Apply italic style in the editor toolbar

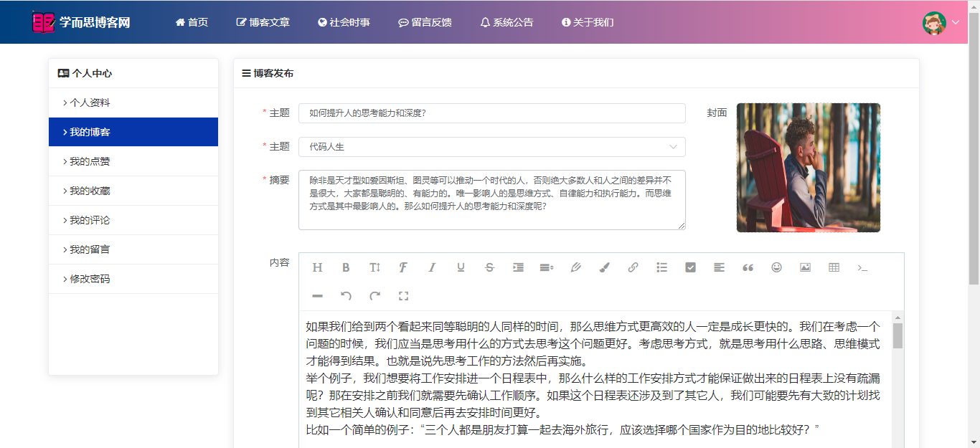432,267
